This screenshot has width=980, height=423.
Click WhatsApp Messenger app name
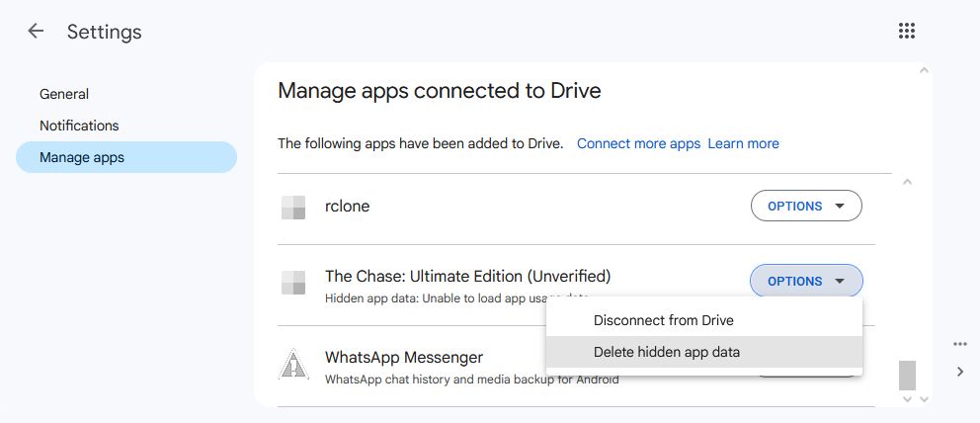(404, 358)
